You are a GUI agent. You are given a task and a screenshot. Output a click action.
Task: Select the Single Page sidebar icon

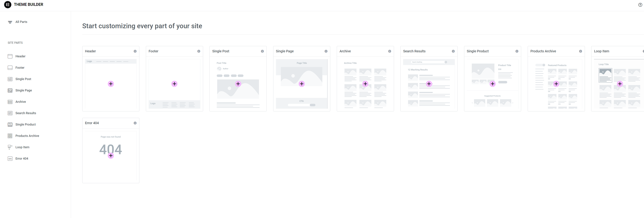(x=10, y=90)
